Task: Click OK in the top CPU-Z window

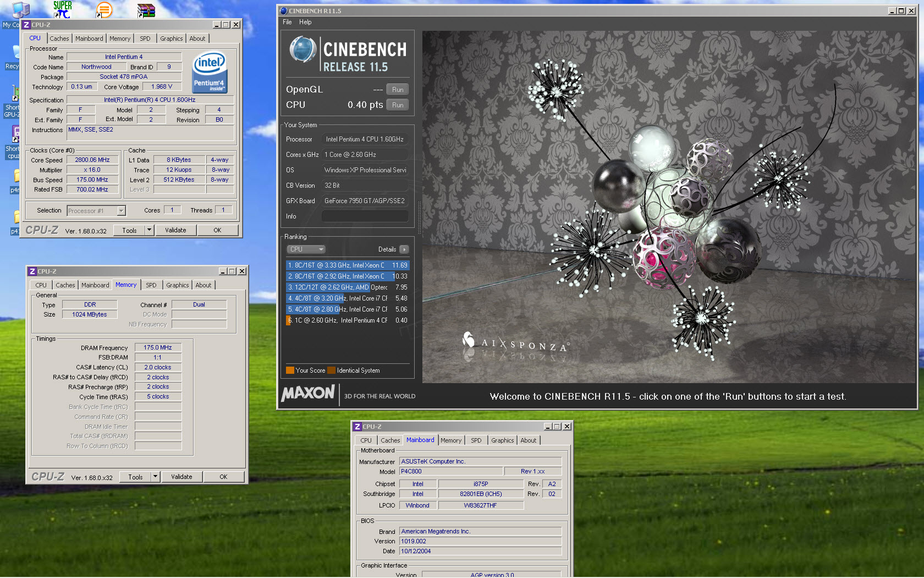Action: point(217,230)
